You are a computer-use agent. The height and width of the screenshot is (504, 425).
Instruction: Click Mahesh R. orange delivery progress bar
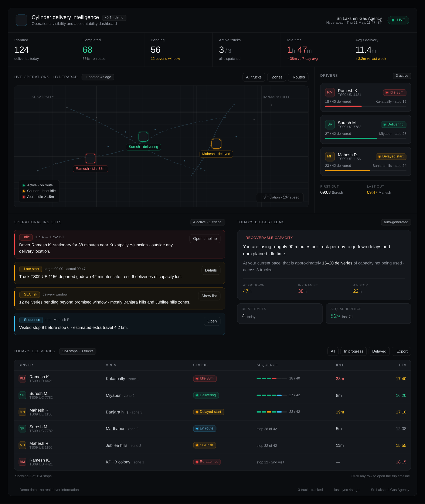365,170
